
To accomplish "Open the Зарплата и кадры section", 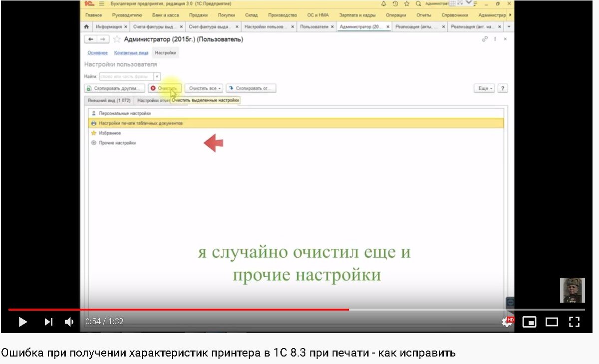I will point(357,15).
